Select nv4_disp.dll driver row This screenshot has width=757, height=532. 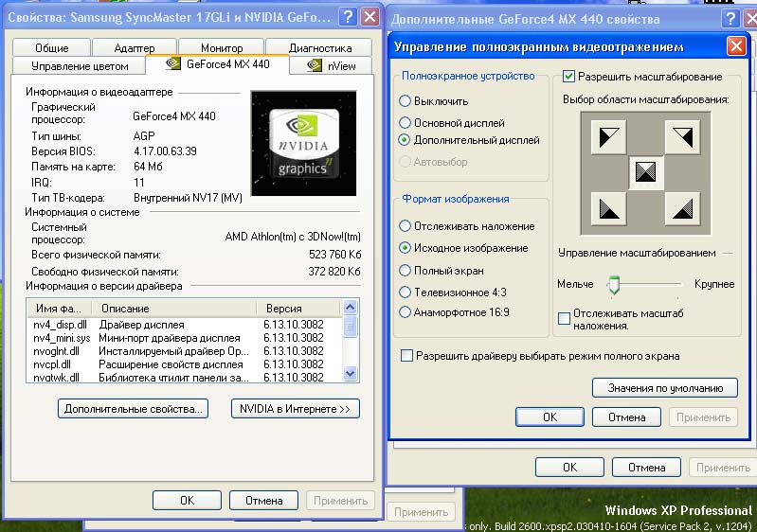coord(185,325)
